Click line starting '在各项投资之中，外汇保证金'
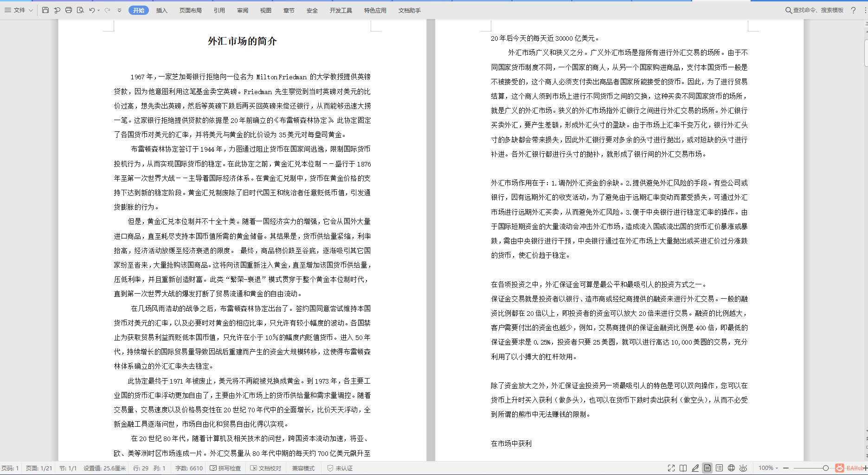 [599, 284]
